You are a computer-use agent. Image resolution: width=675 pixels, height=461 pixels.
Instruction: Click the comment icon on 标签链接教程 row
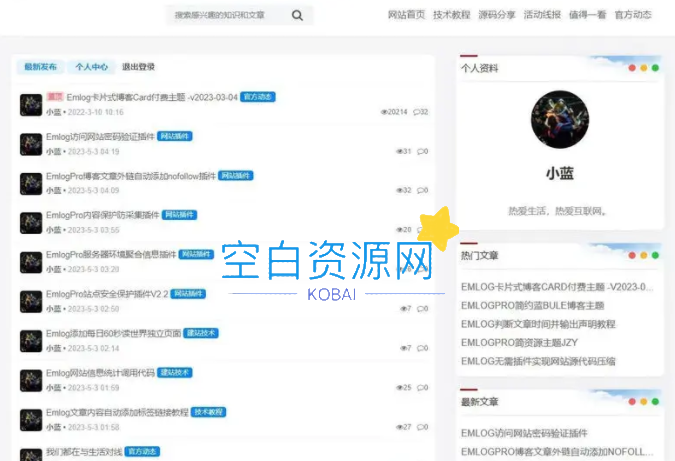coord(420,427)
